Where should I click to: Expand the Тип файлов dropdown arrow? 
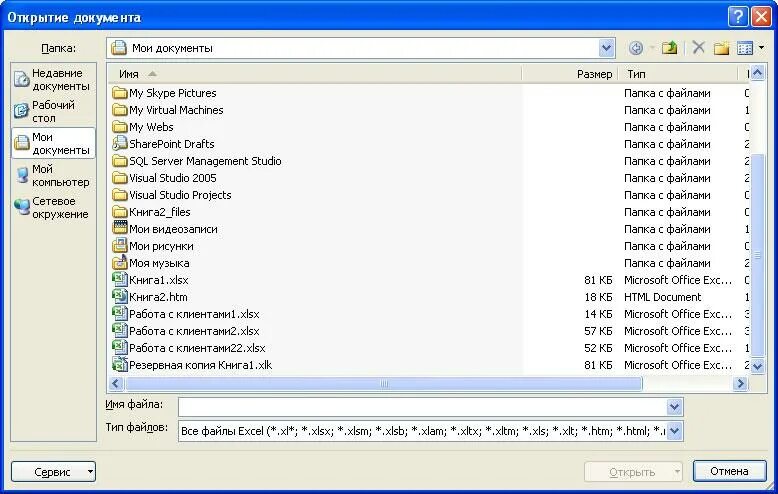point(674,431)
